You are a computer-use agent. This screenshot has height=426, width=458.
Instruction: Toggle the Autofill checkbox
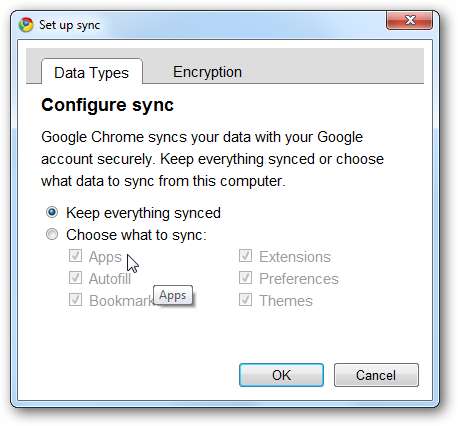[75, 278]
